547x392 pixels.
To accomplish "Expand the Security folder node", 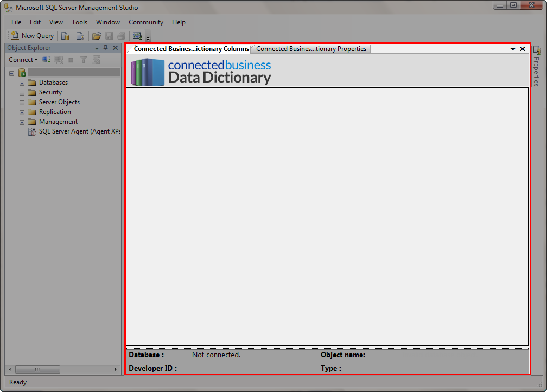I will point(22,93).
